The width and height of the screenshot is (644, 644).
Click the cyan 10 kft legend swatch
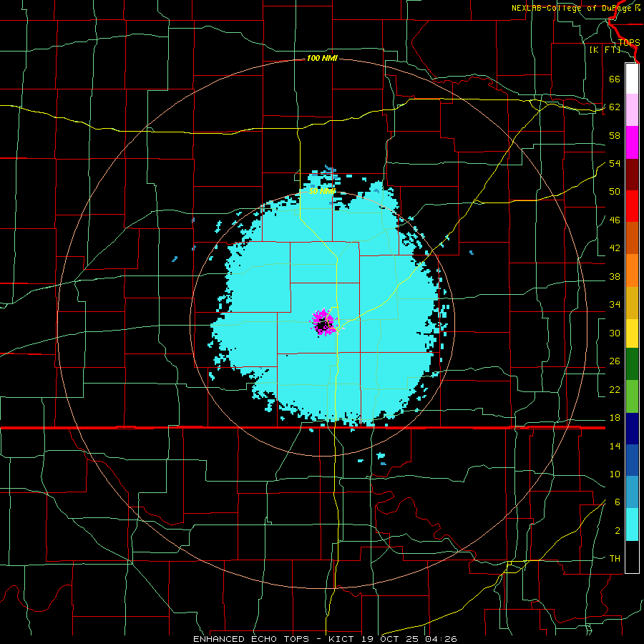[632, 525]
